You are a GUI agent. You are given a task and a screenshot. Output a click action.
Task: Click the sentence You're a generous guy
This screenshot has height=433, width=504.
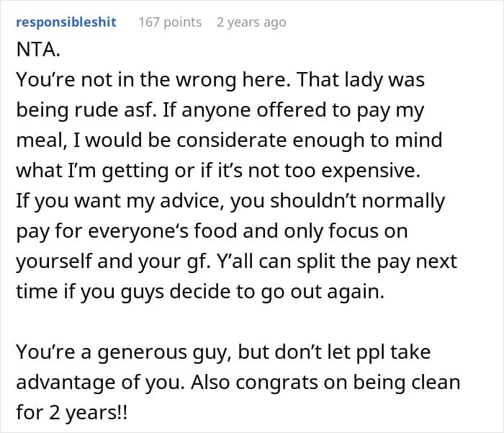coord(124,352)
